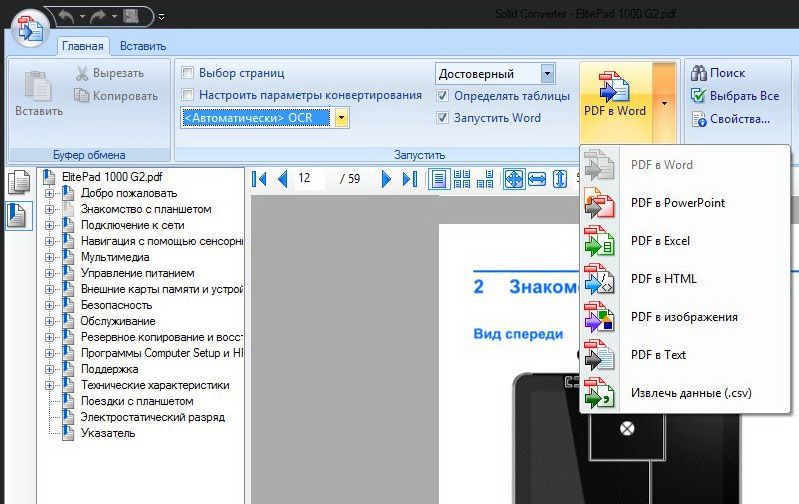799x504 pixels.
Task: Expand Технические характеристики bookmark node
Action: click(x=49, y=385)
